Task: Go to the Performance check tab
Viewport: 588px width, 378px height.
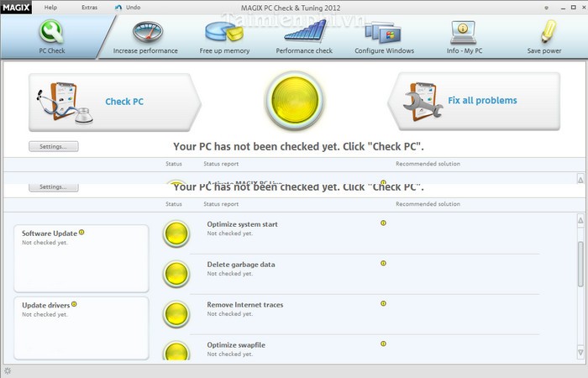Action: (304, 37)
